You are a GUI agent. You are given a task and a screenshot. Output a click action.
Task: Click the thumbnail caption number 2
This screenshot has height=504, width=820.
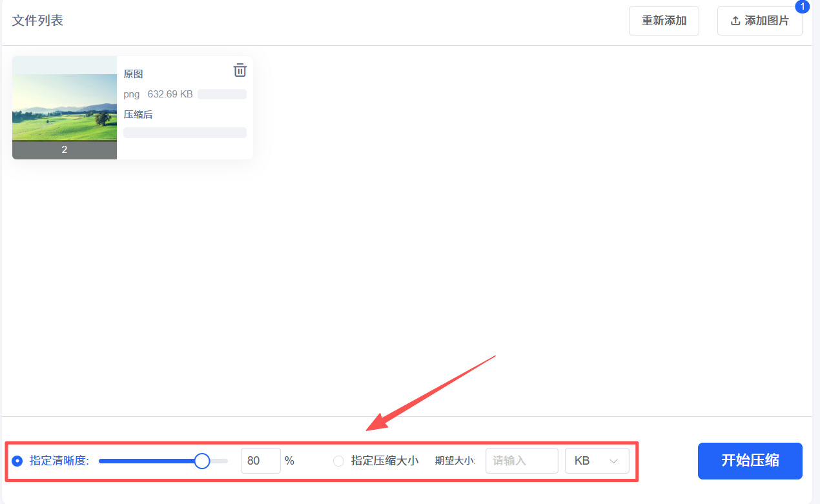pos(65,150)
